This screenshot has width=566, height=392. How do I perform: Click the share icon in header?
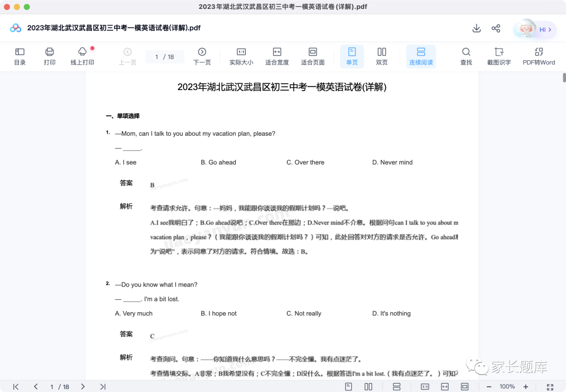[x=496, y=28]
